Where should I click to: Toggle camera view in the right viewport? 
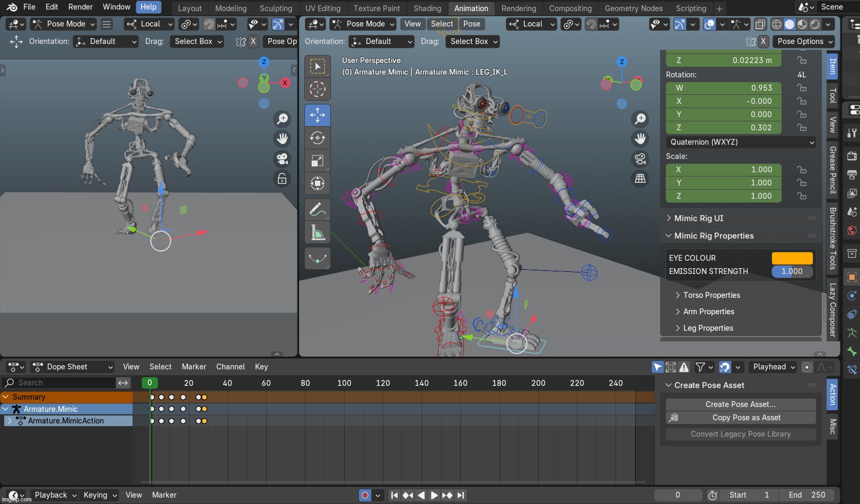640,158
